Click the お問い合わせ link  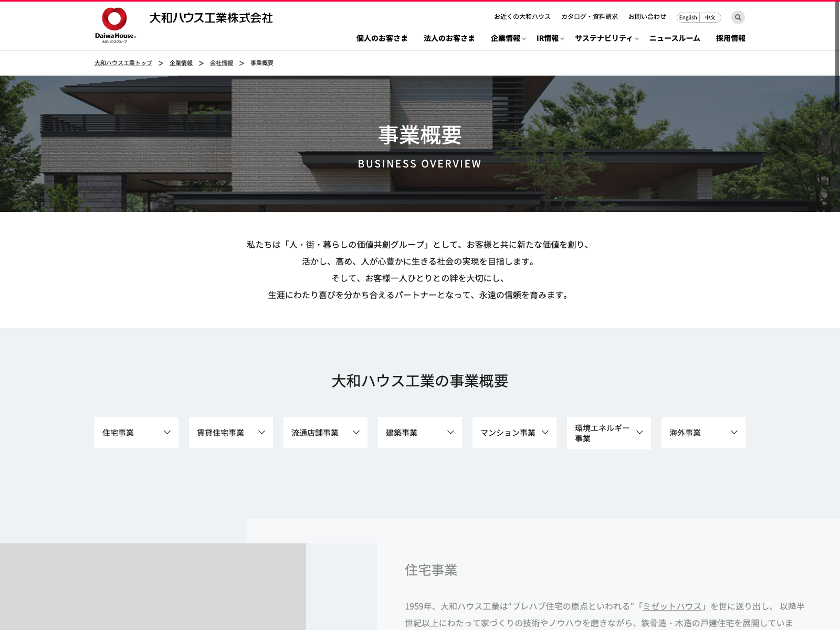(647, 17)
